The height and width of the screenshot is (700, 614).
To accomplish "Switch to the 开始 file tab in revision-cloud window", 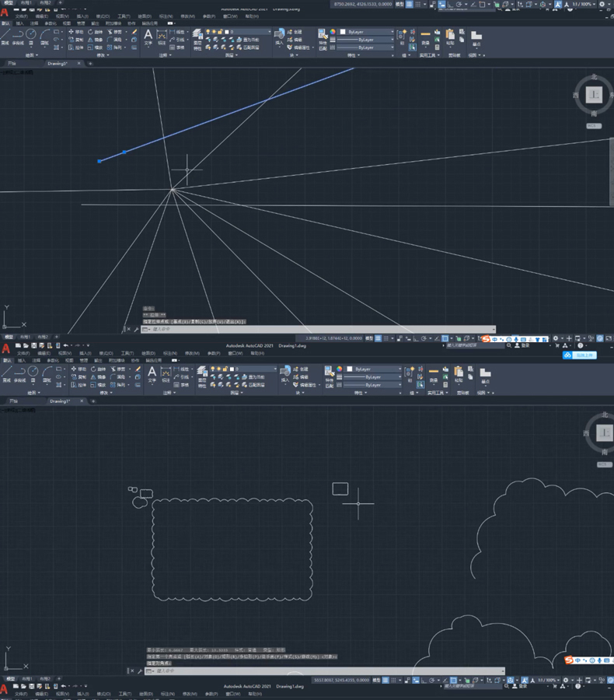I will click(14, 401).
